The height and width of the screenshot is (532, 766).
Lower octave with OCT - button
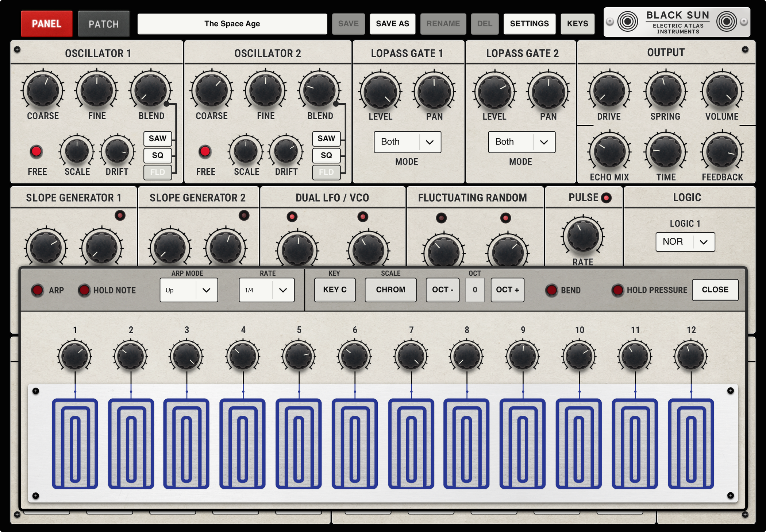442,290
